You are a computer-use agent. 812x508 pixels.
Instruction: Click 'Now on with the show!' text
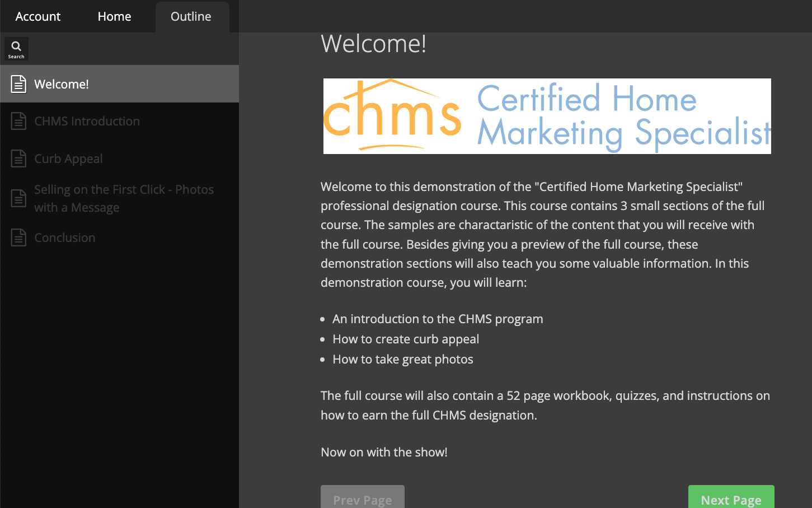(x=384, y=452)
